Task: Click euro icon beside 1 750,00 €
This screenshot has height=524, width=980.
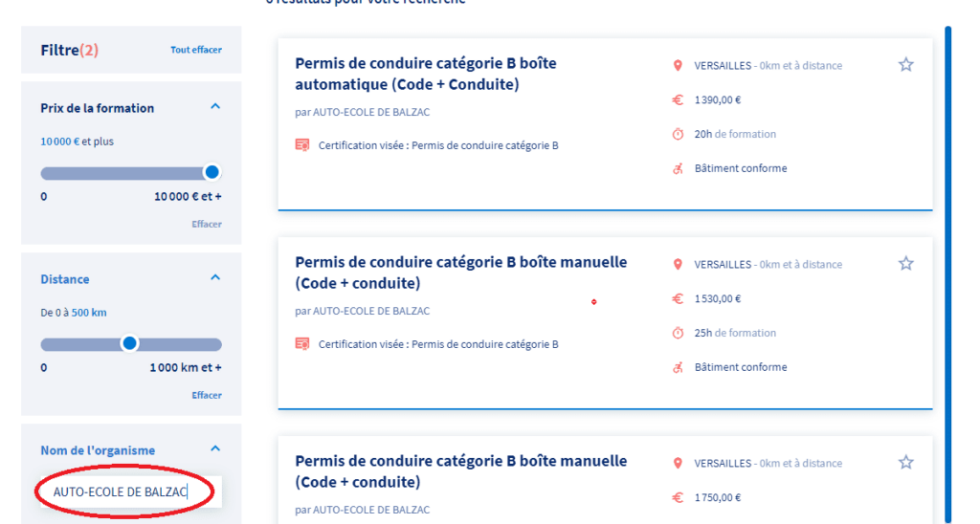Action: click(x=678, y=497)
